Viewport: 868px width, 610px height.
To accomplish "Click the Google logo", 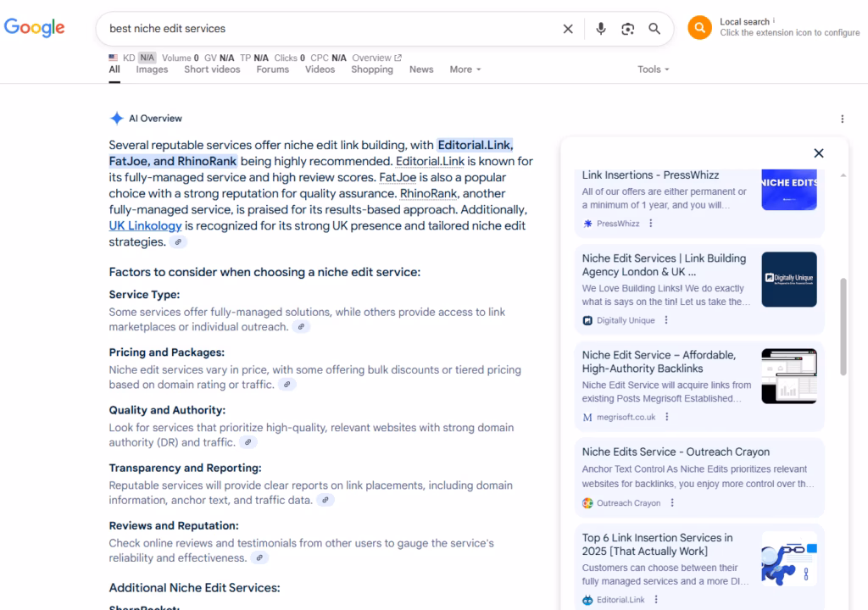I will [x=34, y=28].
